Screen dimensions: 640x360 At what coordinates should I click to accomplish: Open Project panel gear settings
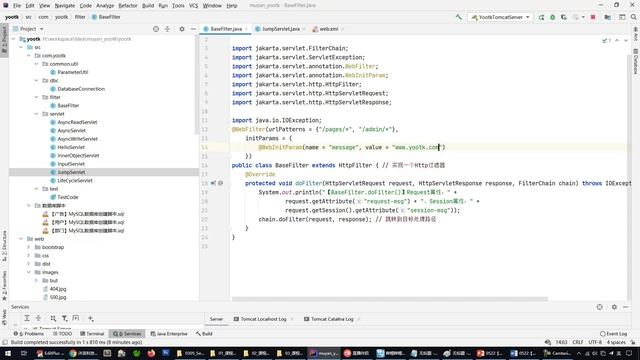point(182,29)
